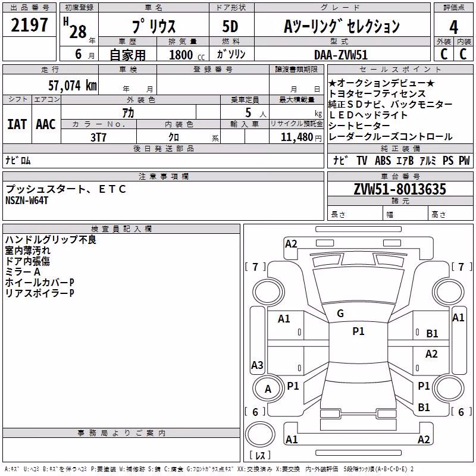Click the "G" mark on the windshield
This screenshot has width=476, height=476.
340,314
